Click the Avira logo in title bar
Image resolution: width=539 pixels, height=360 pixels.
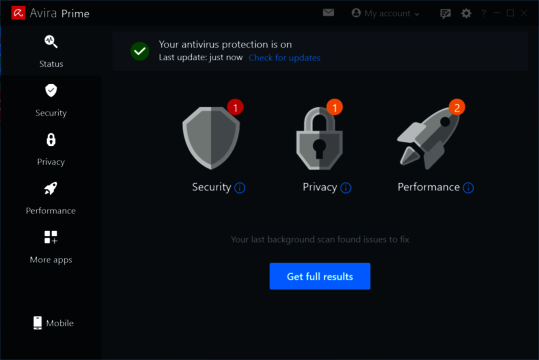coord(18,13)
